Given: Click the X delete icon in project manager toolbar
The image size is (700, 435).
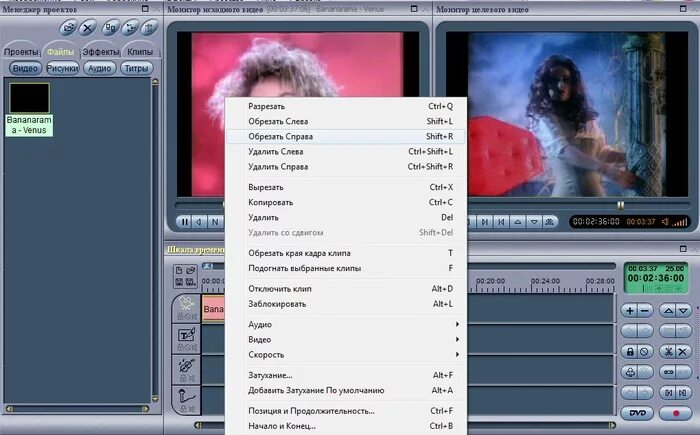Looking at the screenshot, I should pyautogui.click(x=88, y=28).
